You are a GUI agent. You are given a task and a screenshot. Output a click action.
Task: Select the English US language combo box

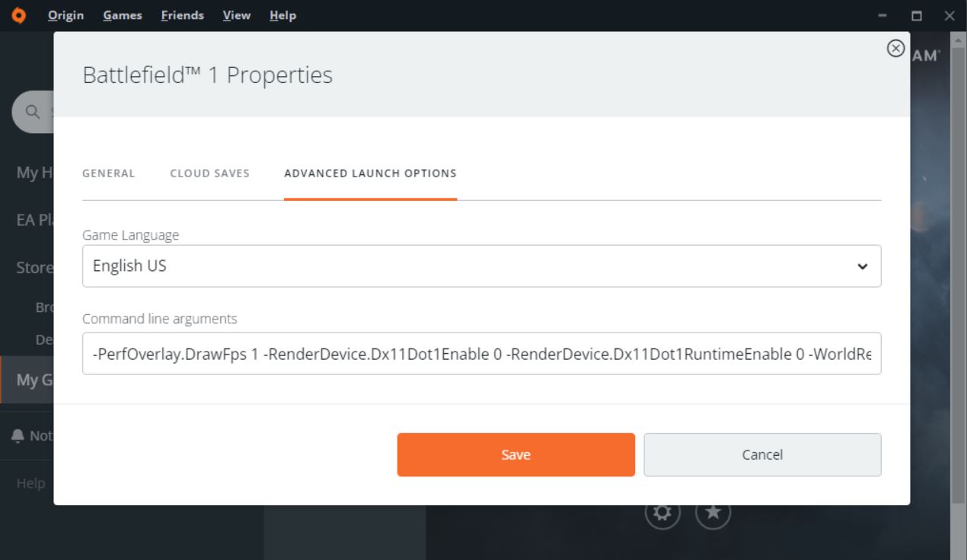(482, 266)
